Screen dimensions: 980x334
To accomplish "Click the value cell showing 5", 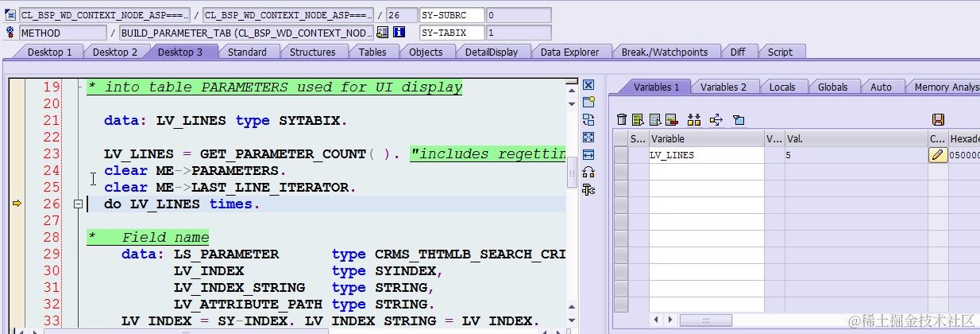I will pyautogui.click(x=855, y=155).
